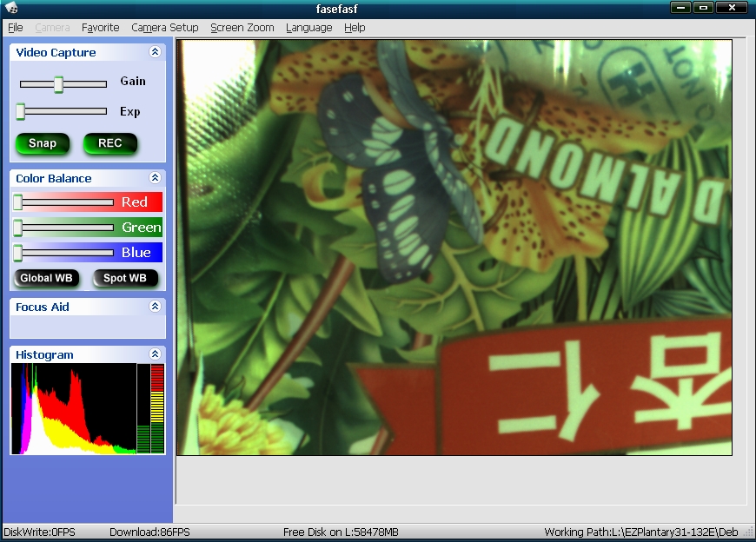Click the Download:86FPS status text
This screenshot has height=542, width=756.
[x=149, y=532]
